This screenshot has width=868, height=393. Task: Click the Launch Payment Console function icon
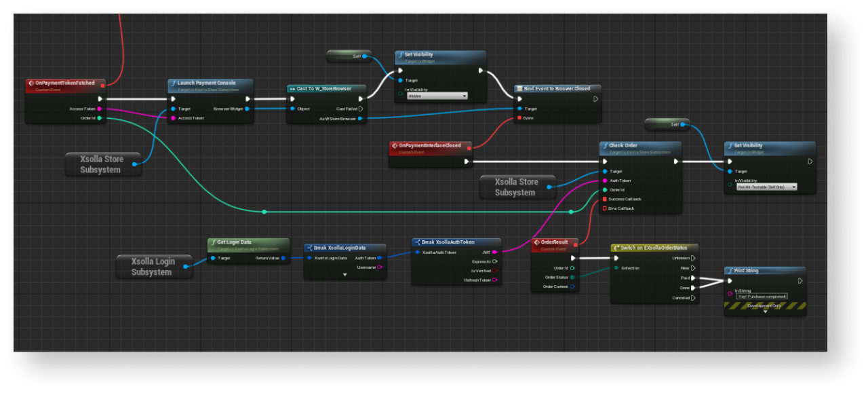click(173, 83)
